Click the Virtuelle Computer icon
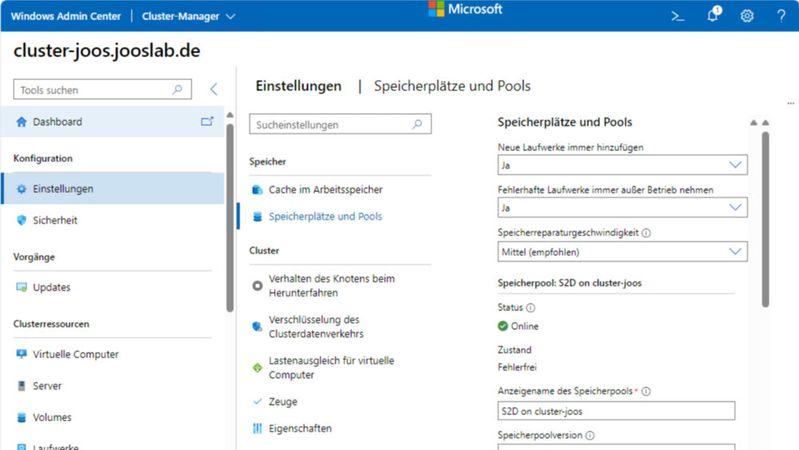 (x=21, y=354)
